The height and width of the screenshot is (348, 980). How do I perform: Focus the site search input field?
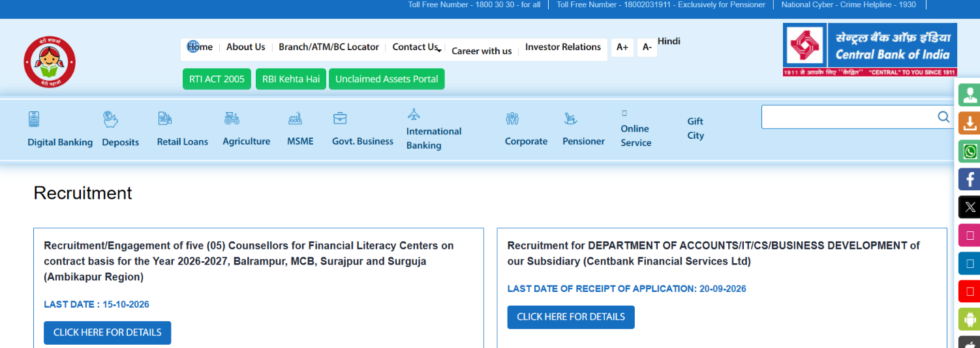848,117
